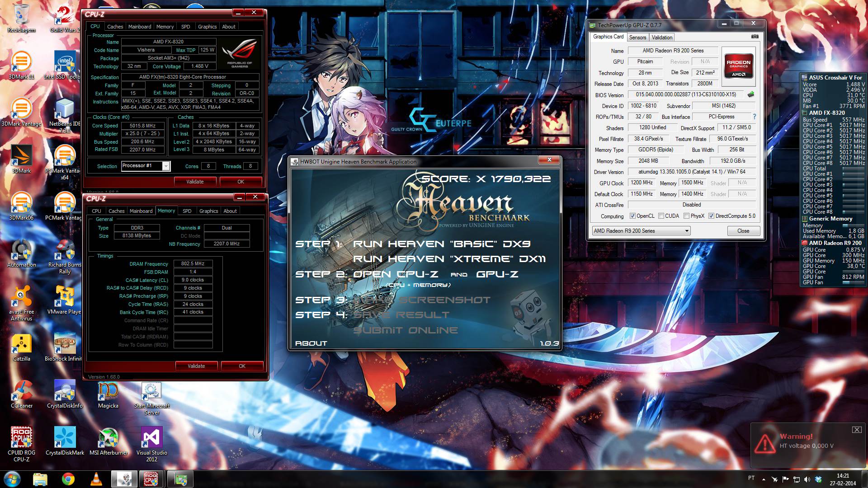The image size is (868, 488).
Task: Open Start Minecraft Server shortcut
Action: [151, 398]
